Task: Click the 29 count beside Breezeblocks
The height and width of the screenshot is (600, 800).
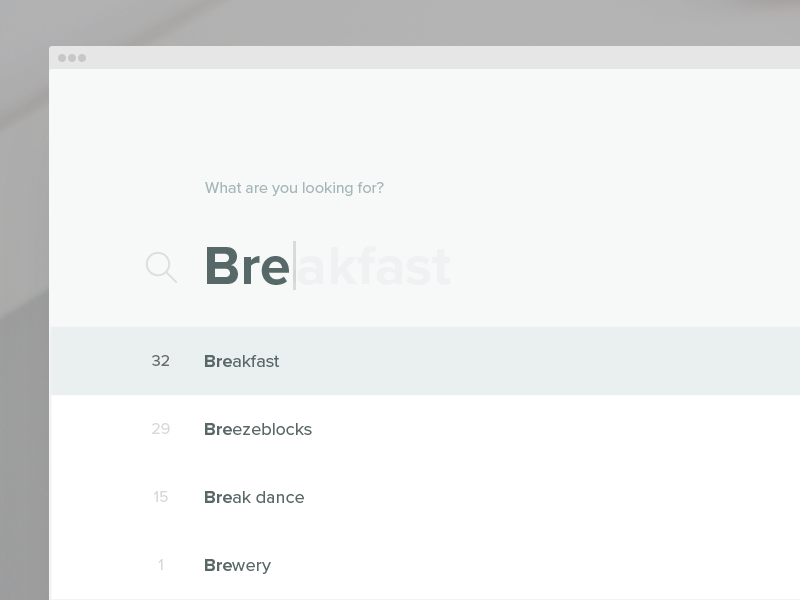Action: pyautogui.click(x=160, y=429)
